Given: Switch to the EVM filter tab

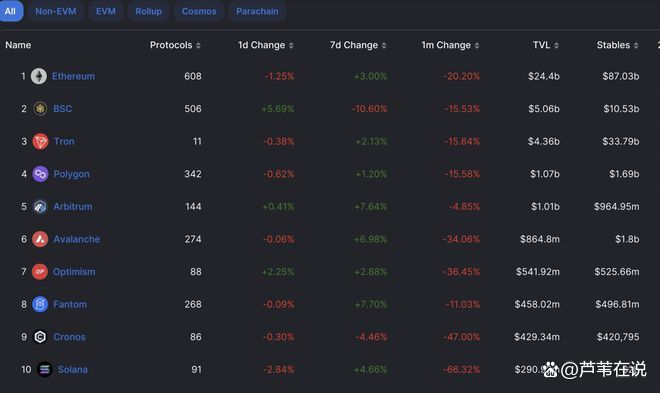Looking at the screenshot, I should coord(106,11).
